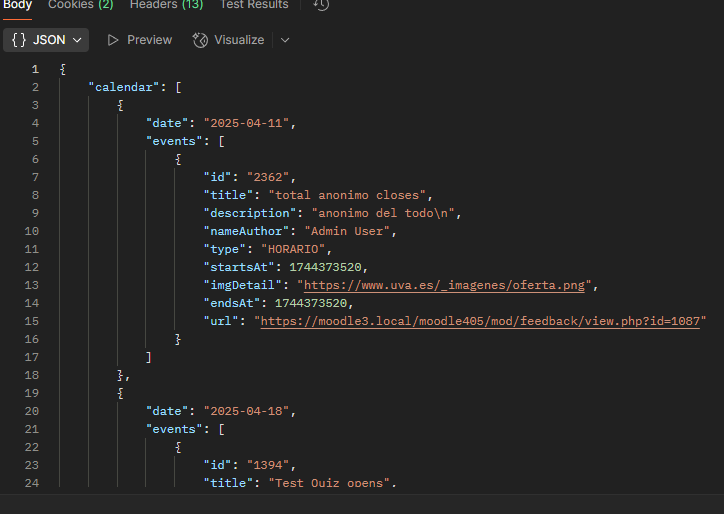Image resolution: width=724 pixels, height=514 pixels.
Task: Click the Preview button
Action: point(139,40)
